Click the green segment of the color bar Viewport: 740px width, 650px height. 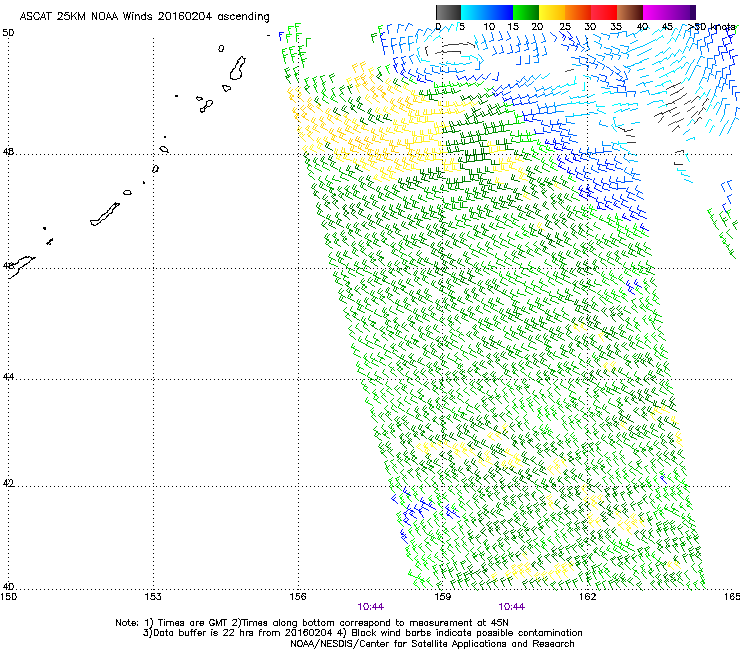click(x=526, y=12)
